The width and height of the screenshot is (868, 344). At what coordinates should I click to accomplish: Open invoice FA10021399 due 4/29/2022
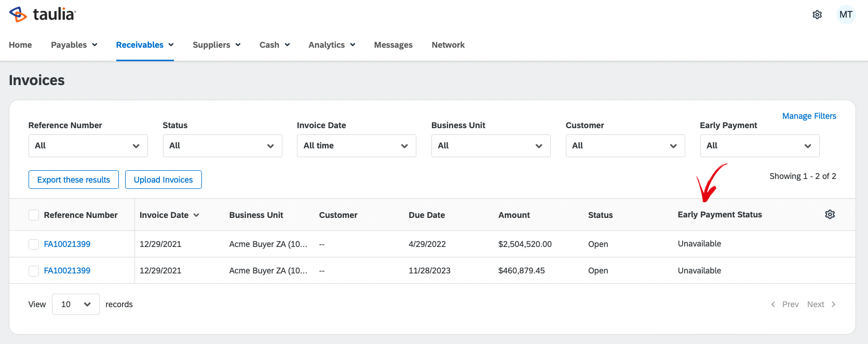click(67, 244)
